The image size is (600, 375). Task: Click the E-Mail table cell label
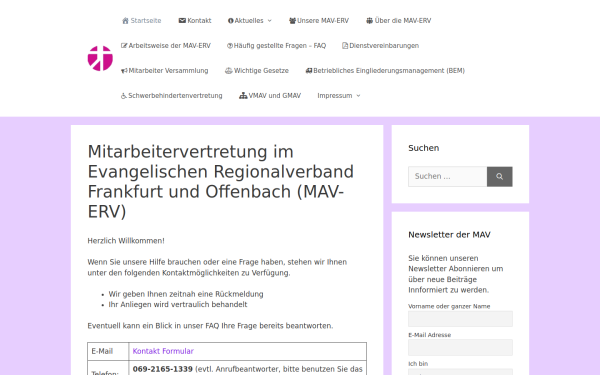tap(102, 351)
